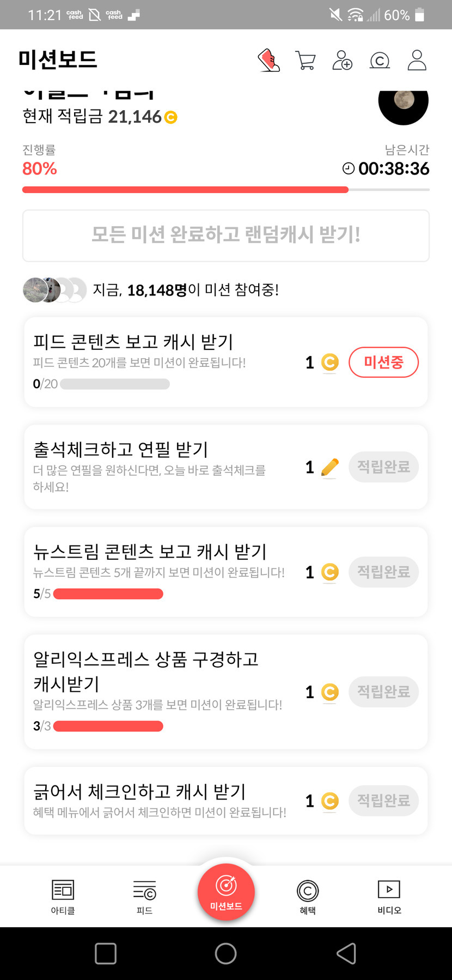This screenshot has width=452, height=980.
Task: Switch to the 피드 tab
Action: click(144, 897)
